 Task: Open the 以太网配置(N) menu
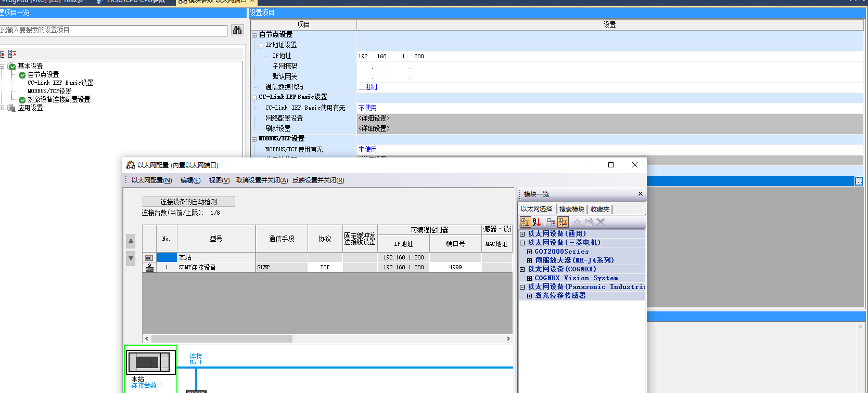[x=151, y=180]
